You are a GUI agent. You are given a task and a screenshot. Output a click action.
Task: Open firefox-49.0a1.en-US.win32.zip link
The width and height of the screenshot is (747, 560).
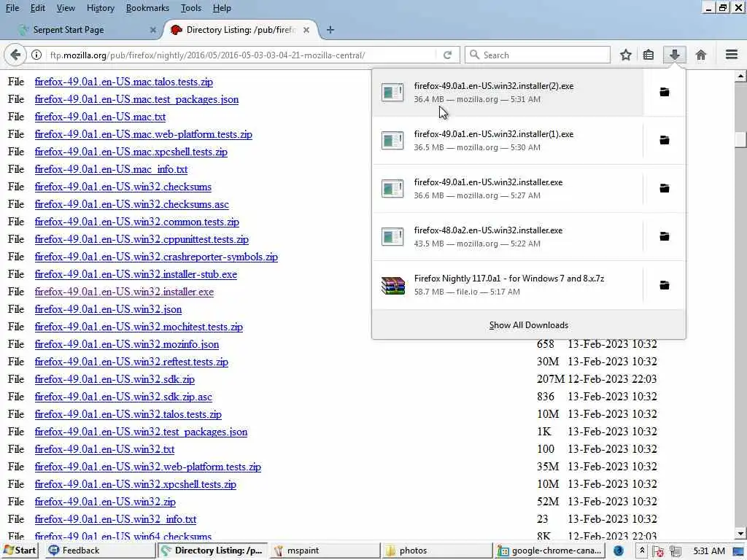(x=105, y=502)
